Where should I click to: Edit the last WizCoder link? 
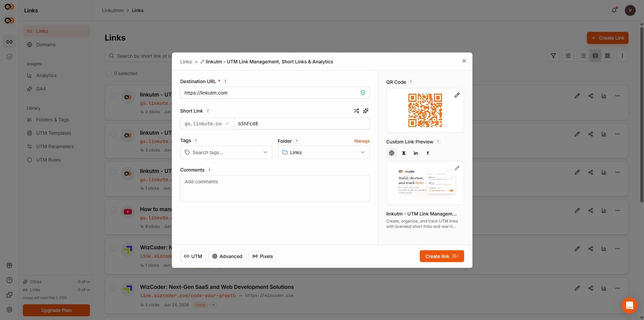coord(577,288)
